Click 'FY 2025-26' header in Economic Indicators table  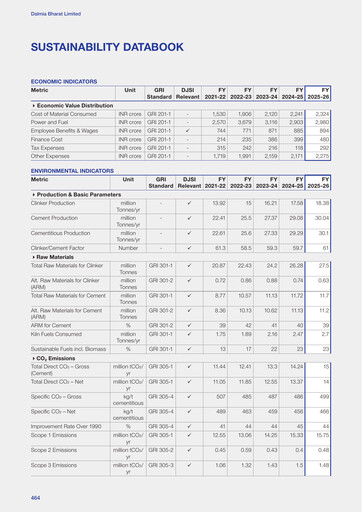click(318, 93)
